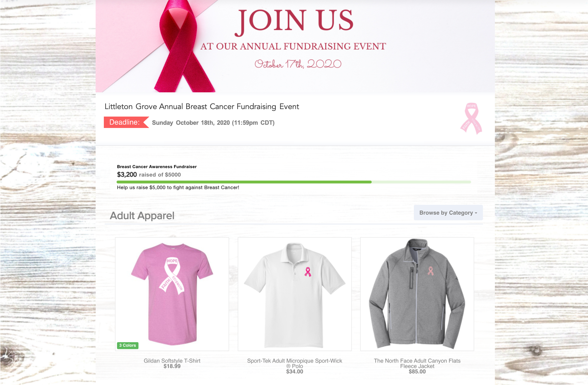Click the $18.99 T-shirt price

tap(172, 366)
